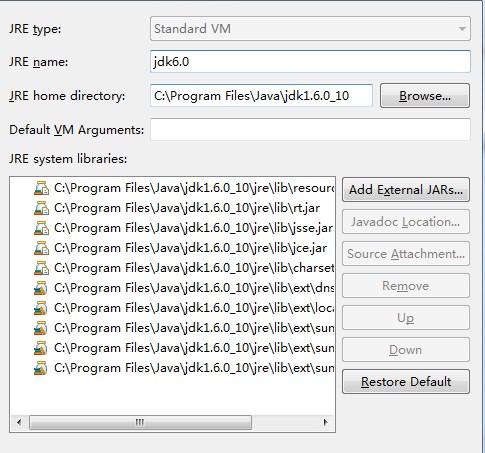Screen dimensions: 485x453
Task: Click the Javadoc Location... button
Action: (x=406, y=222)
